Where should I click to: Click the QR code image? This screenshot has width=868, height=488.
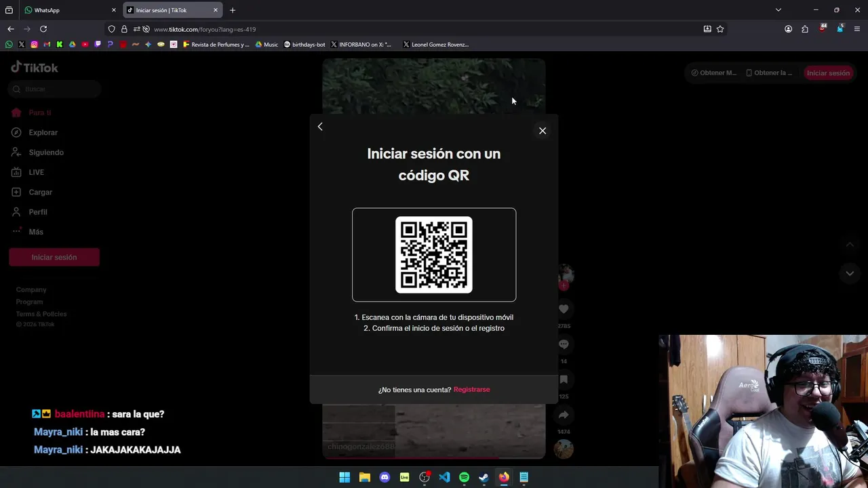(x=434, y=255)
